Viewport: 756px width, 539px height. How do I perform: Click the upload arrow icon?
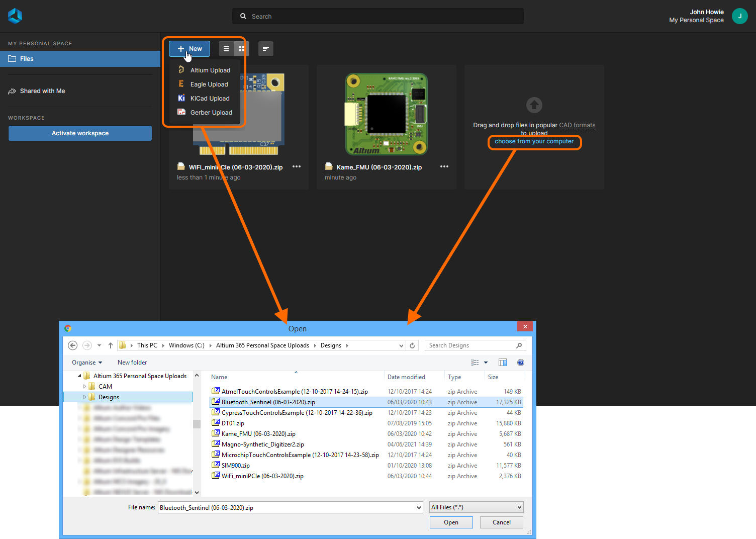click(534, 105)
